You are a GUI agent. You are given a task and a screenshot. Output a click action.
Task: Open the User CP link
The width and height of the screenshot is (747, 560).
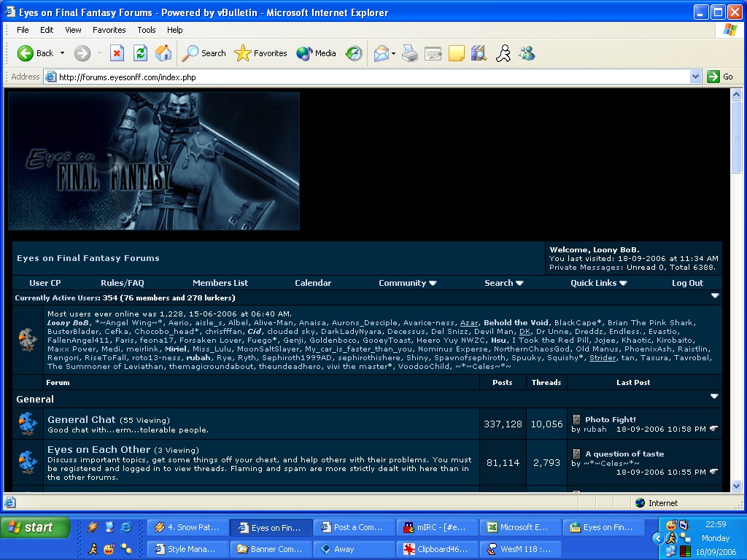point(44,283)
